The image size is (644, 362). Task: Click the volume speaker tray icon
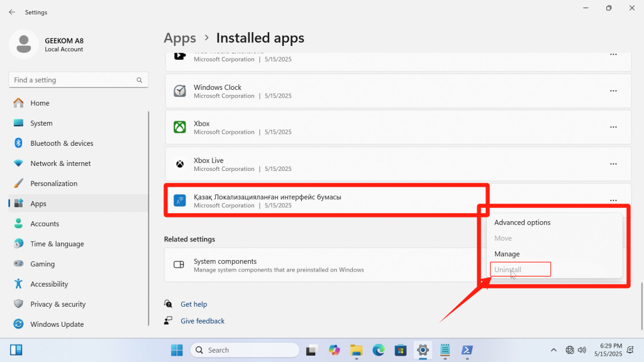click(582, 350)
